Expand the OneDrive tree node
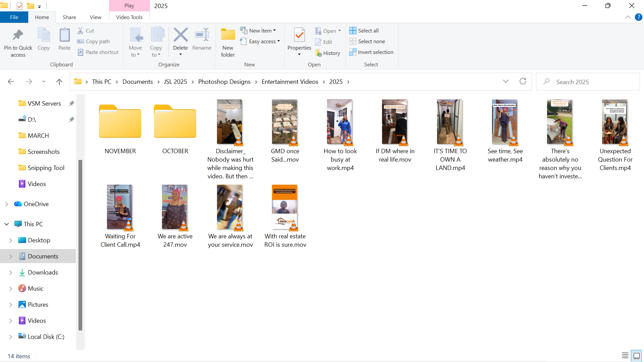 tap(6, 204)
